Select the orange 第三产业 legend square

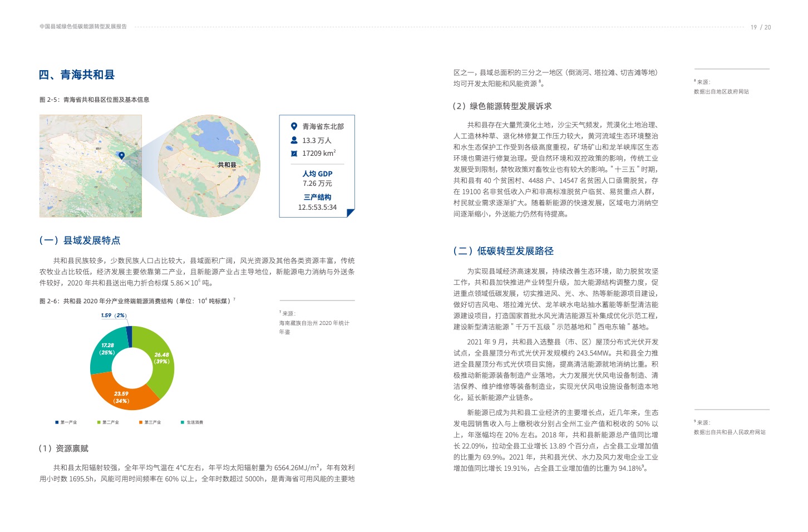pyautogui.click(x=141, y=422)
